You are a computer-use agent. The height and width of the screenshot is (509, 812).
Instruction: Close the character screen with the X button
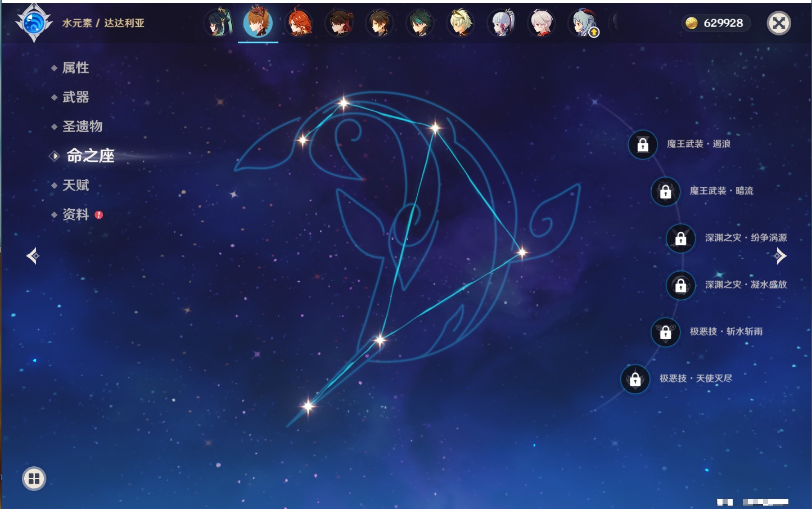coord(779,23)
